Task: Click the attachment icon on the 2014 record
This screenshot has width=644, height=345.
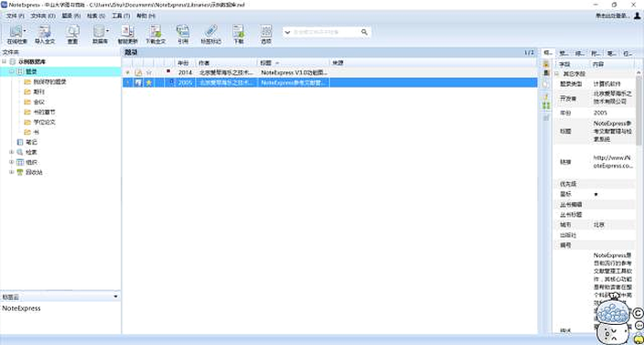Action: click(x=138, y=72)
